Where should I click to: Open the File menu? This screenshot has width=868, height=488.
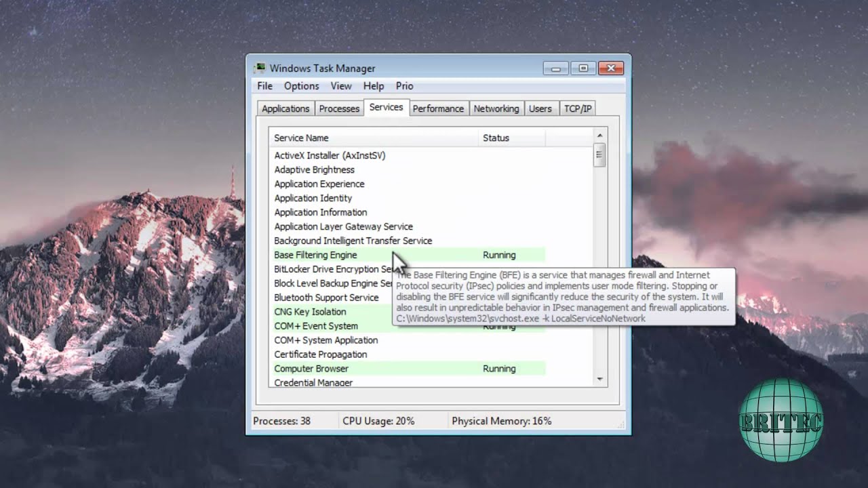264,86
